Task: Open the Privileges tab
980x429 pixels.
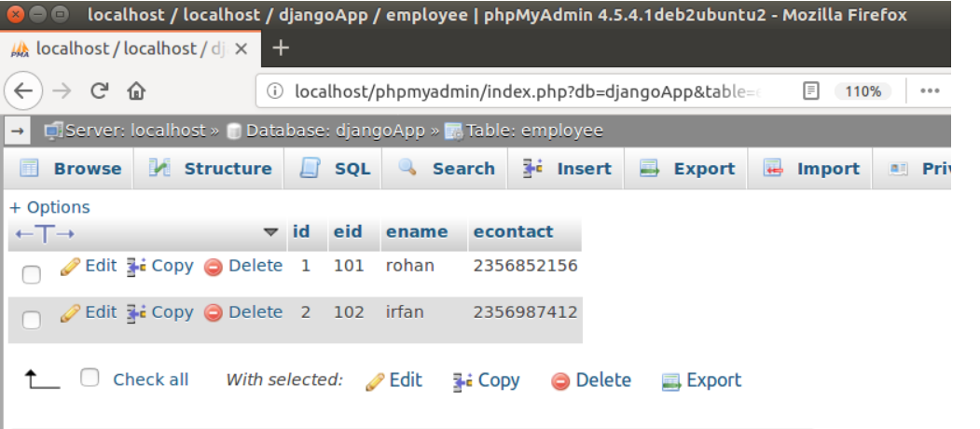Action: (x=913, y=169)
